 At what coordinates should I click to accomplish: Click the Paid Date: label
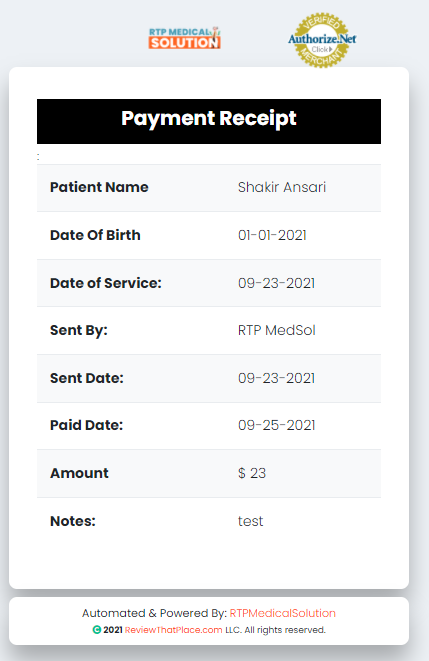pyautogui.click(x=86, y=425)
